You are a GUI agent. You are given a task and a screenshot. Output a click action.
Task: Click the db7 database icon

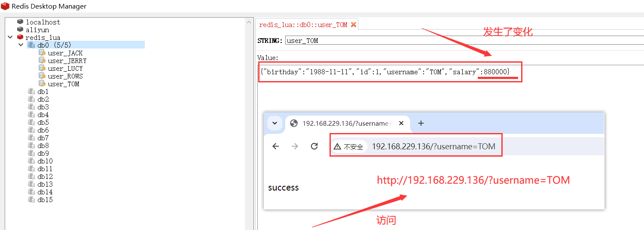coord(31,138)
